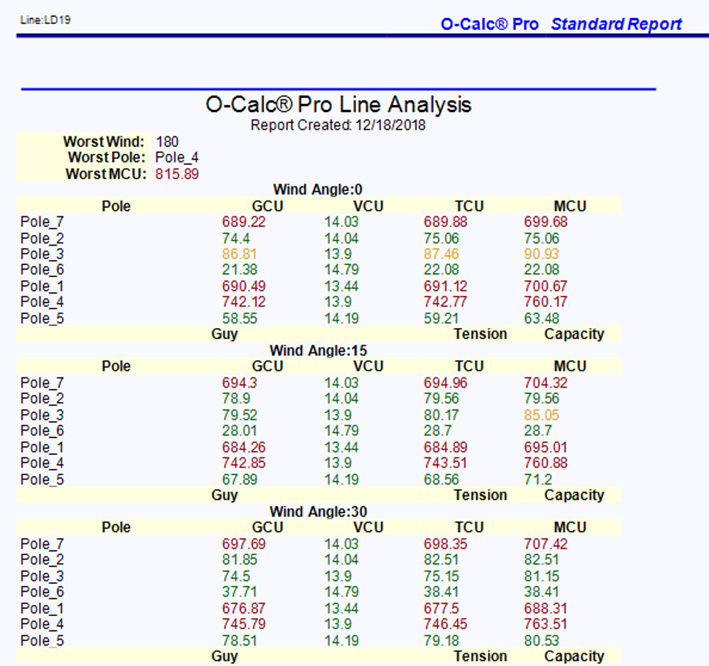
Task: Select MCU value 760.88
Action: coord(545,463)
